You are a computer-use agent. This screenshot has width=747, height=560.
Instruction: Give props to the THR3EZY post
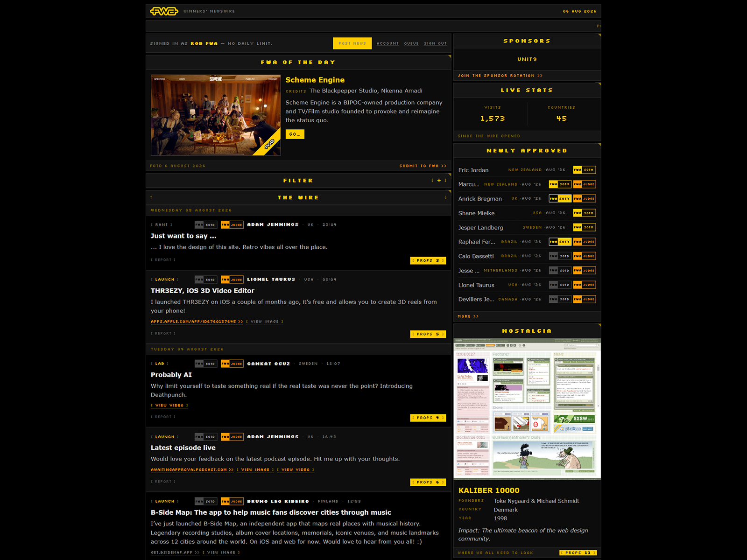[x=428, y=334]
